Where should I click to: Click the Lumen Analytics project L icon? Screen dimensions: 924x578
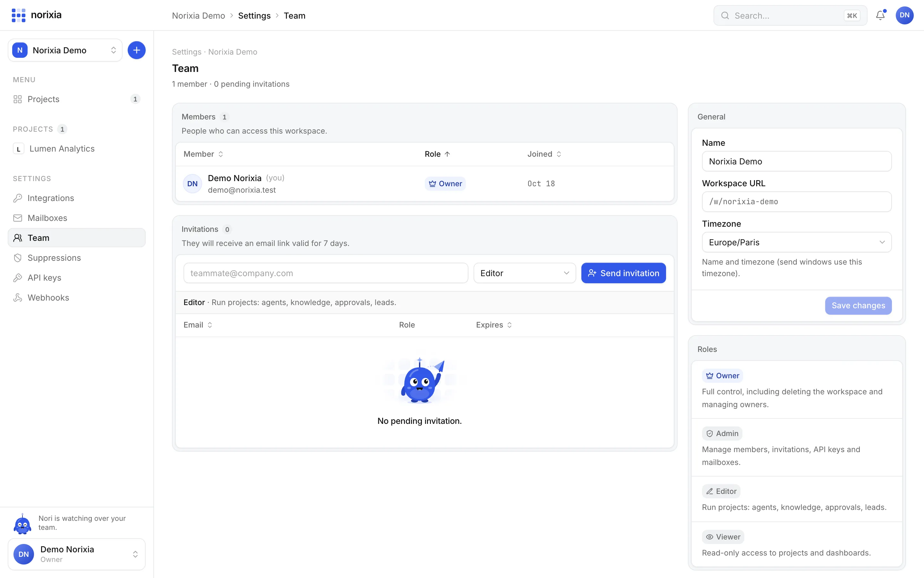pos(18,149)
